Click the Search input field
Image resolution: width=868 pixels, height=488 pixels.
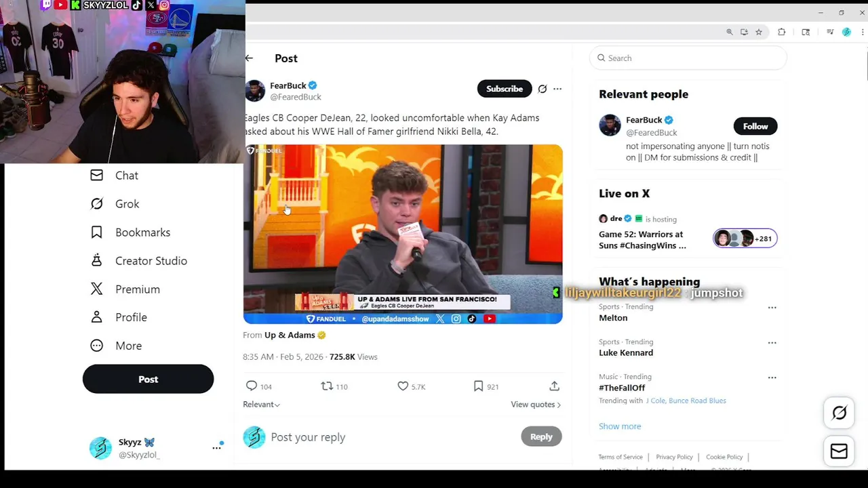point(688,58)
